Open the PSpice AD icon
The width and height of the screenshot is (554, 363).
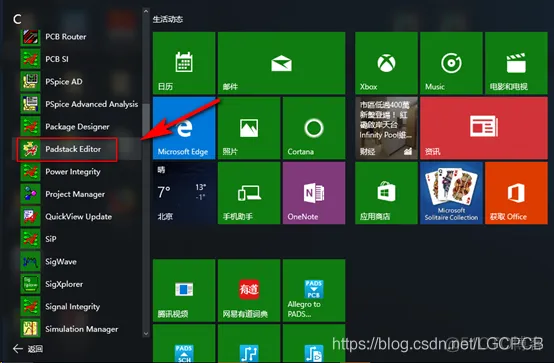click(x=30, y=82)
